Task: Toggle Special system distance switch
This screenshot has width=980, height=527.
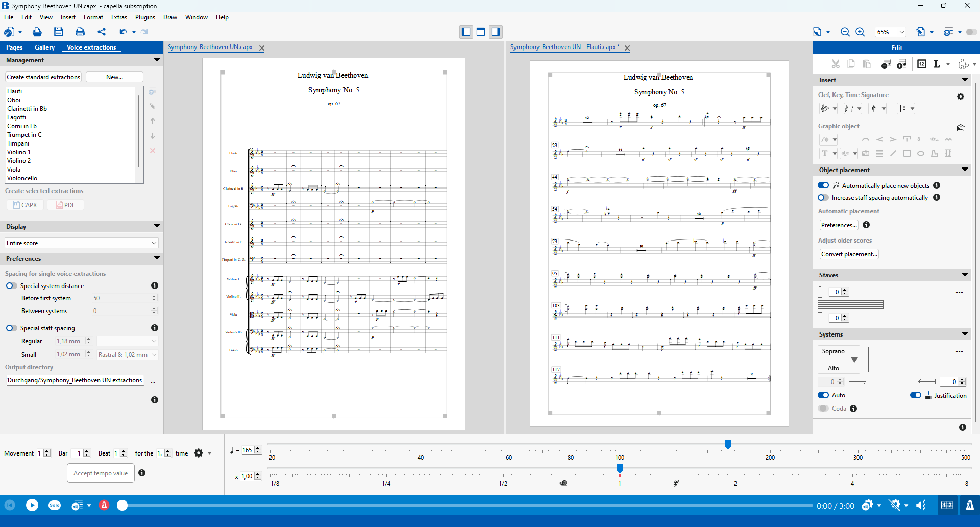Action: pos(11,286)
